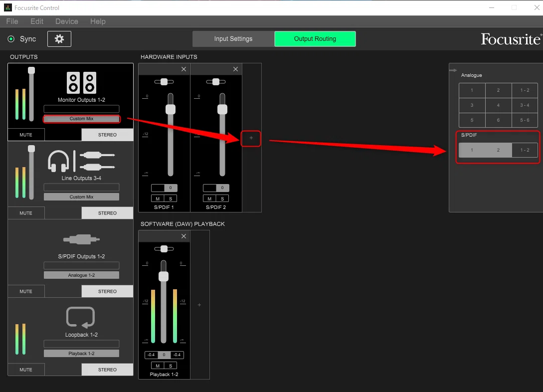Click the S/PDIF 2 pan slider knob
The height and width of the screenshot is (392, 543).
coord(216,82)
